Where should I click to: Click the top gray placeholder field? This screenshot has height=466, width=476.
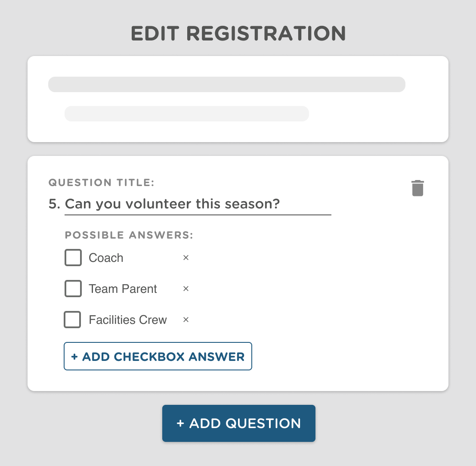(227, 84)
